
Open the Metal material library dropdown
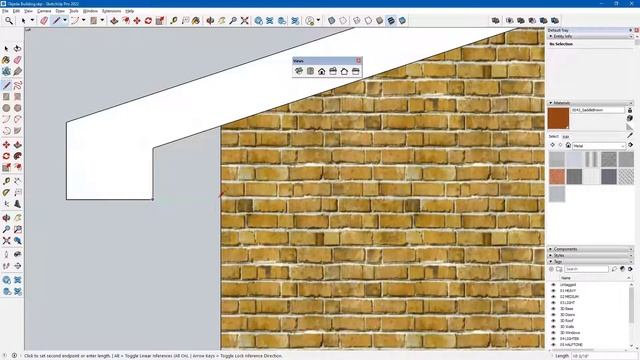pos(599,145)
